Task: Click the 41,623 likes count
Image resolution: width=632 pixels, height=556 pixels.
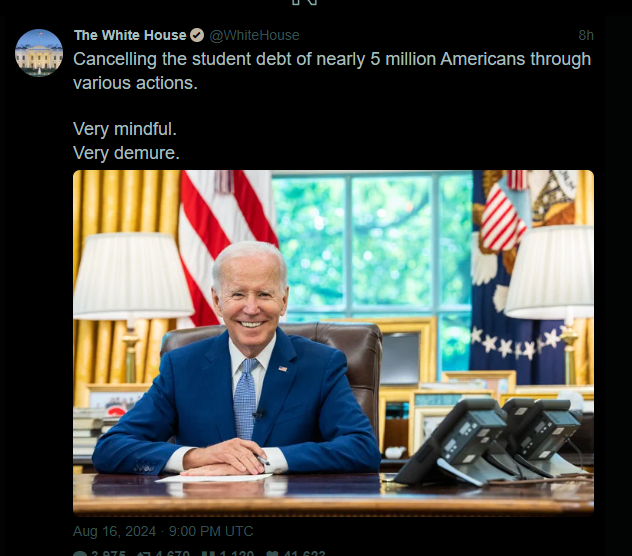Action: [304, 554]
